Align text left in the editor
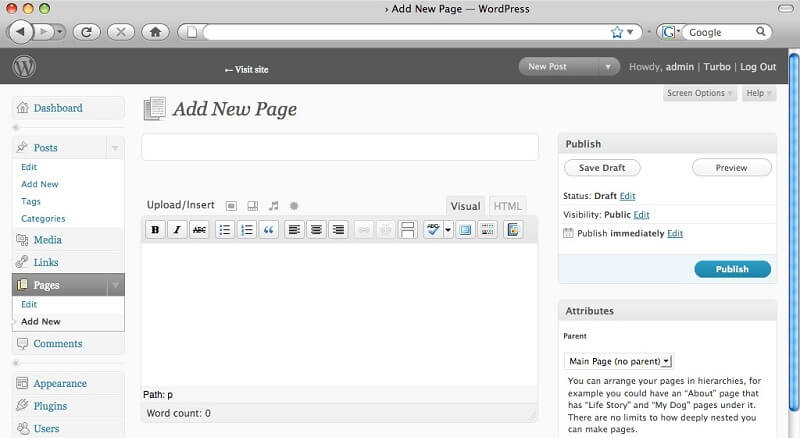The image size is (800, 438). (294, 230)
